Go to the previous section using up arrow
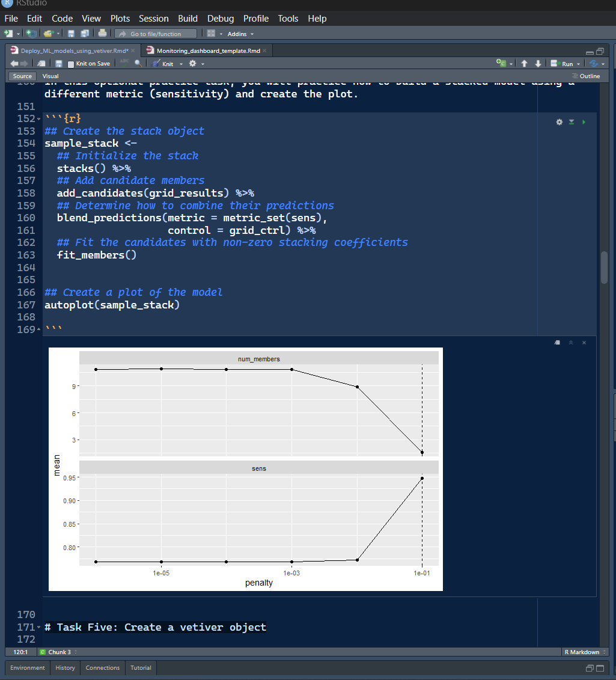Viewport: 616px width, 680px height. tap(524, 64)
